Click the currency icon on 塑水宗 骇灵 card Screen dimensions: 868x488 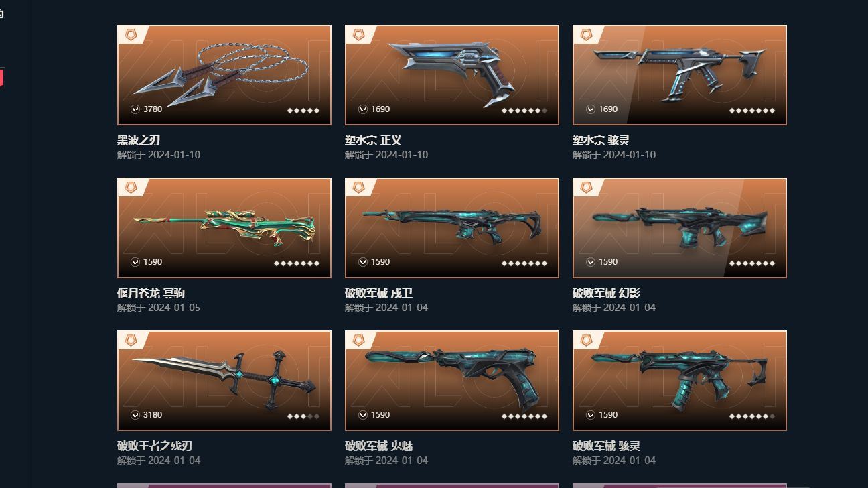[x=591, y=109]
